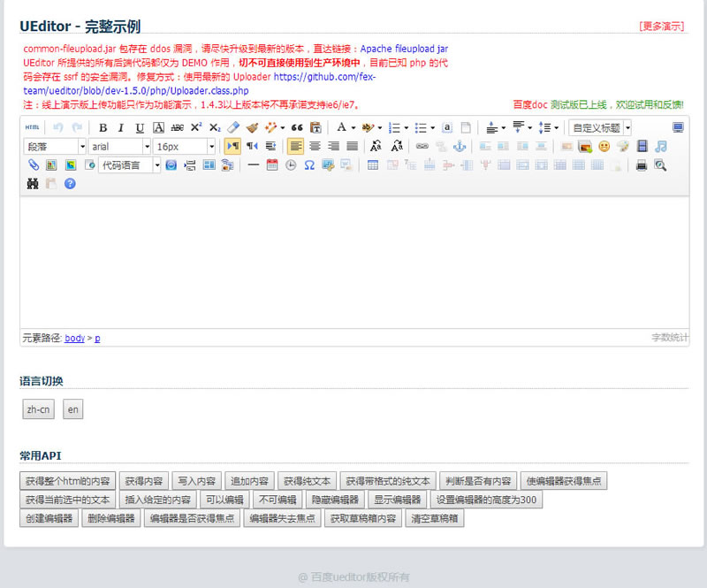Print the document printer icon
The image size is (707, 588).
[642, 165]
